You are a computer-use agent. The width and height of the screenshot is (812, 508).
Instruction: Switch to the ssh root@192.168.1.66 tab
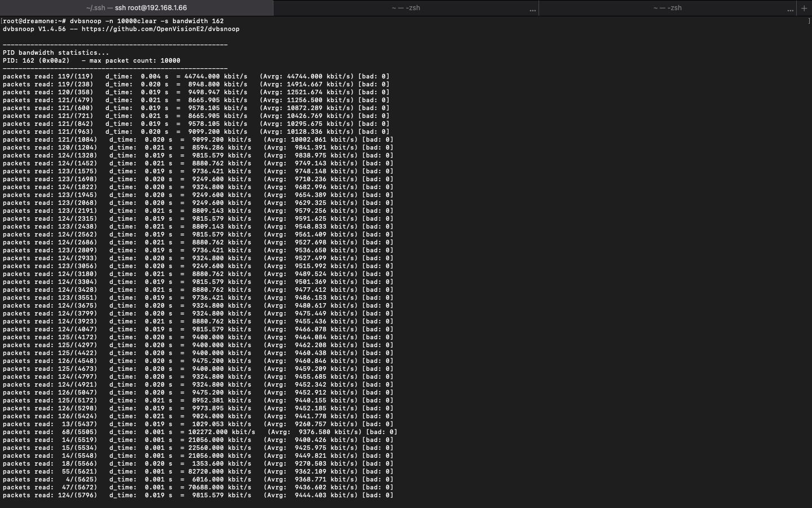coord(136,8)
